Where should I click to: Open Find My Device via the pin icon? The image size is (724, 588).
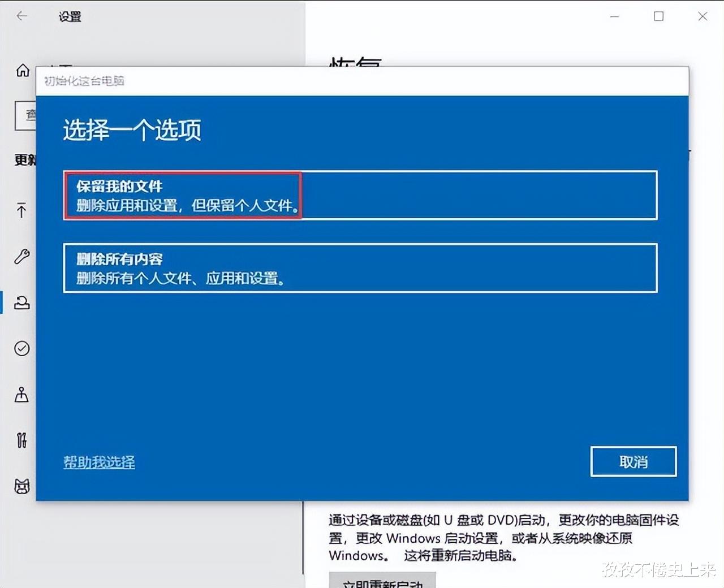[21, 395]
